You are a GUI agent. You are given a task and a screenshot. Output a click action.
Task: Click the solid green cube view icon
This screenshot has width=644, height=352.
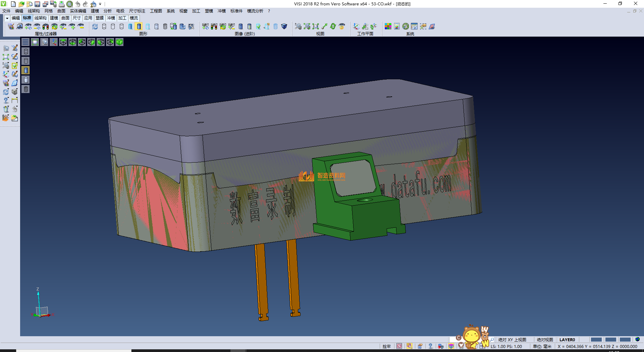pos(119,42)
